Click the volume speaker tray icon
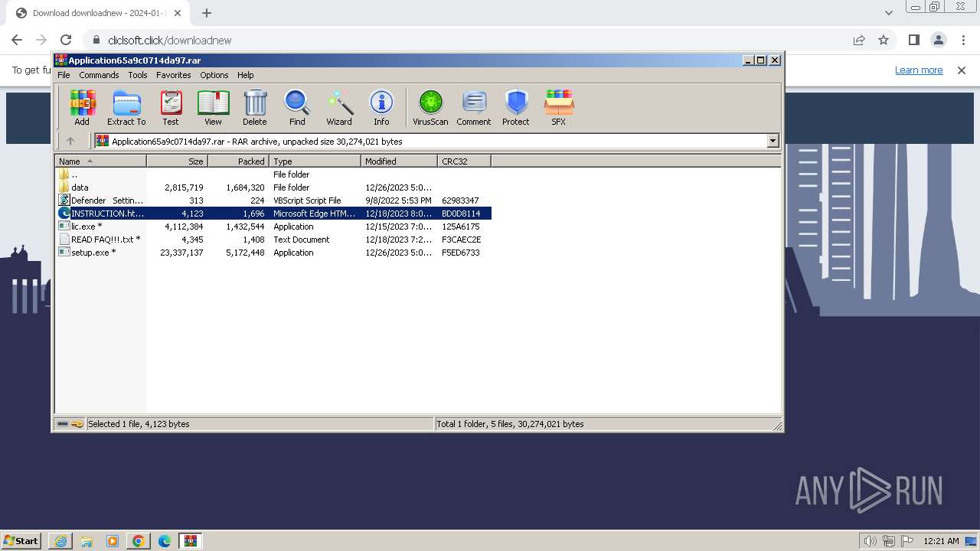The height and width of the screenshot is (551, 980). [870, 541]
